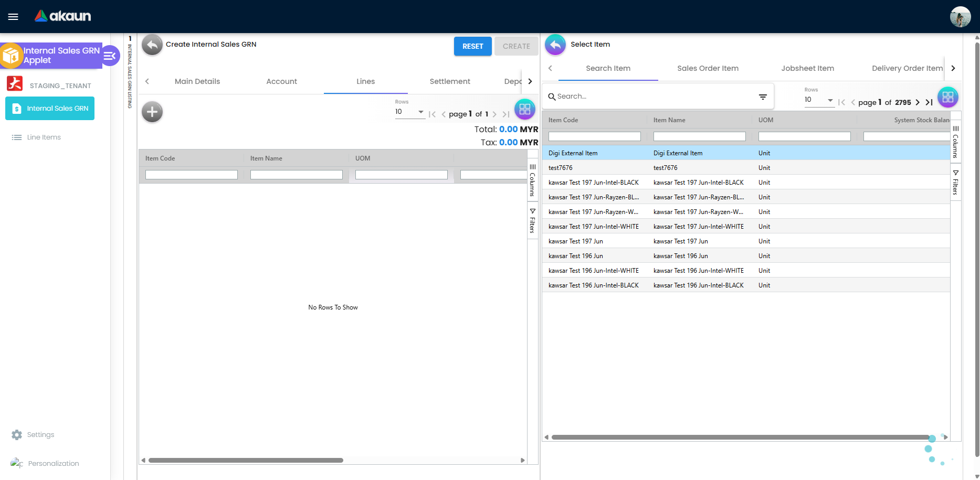Open the user profile avatar
Image resolution: width=980 pixels, height=480 pixels.
pos(960,17)
